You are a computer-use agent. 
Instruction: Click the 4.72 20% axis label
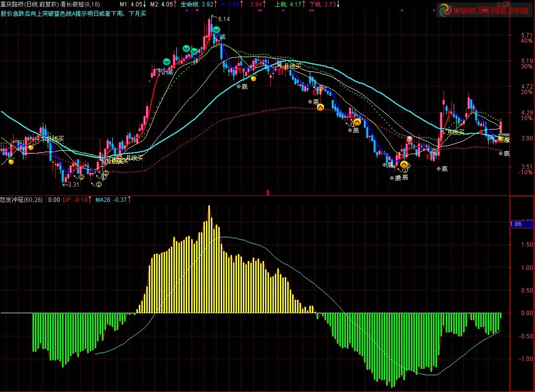(x=527, y=89)
